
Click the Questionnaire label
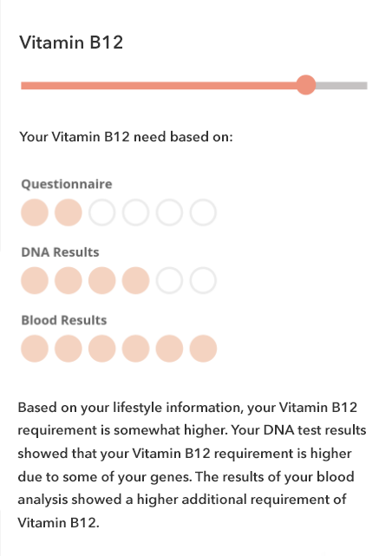(x=67, y=184)
